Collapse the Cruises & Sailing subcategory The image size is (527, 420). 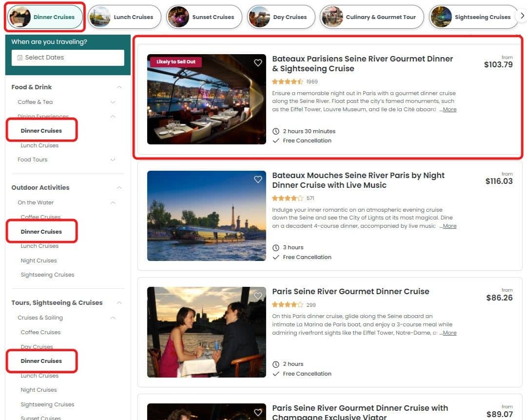pos(113,318)
